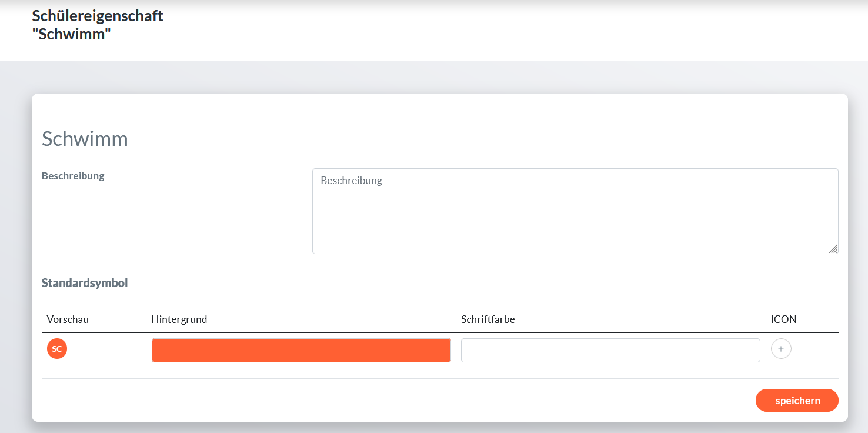This screenshot has height=433, width=868.
Task: Click the thin divider above speichern
Action: (x=440, y=378)
